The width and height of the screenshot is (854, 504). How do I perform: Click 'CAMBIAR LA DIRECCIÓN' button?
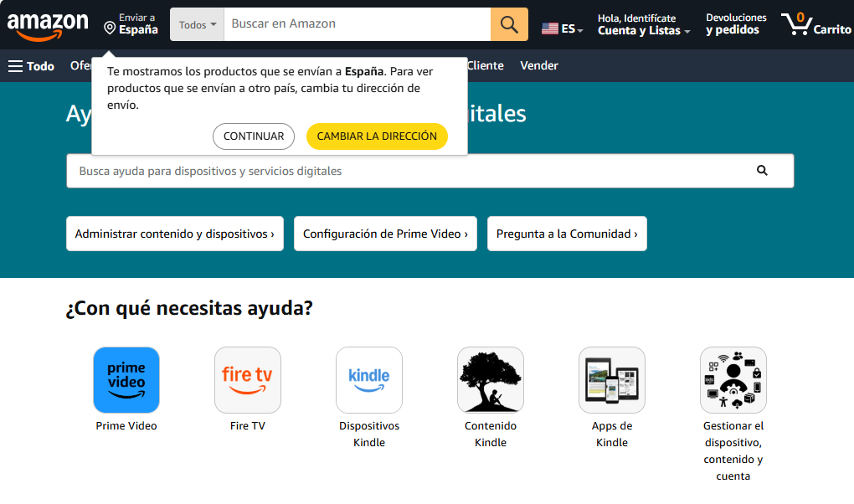click(377, 136)
